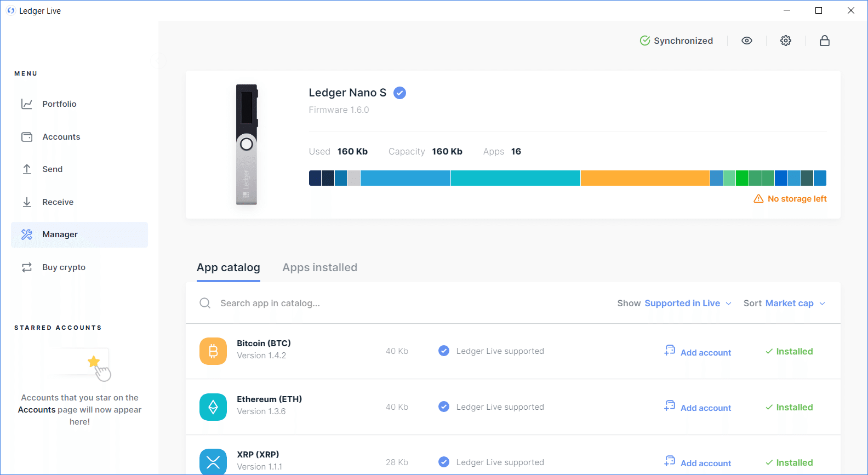Click the 28 Kb size value
Viewport: 868px width, 475px height.
click(x=397, y=462)
